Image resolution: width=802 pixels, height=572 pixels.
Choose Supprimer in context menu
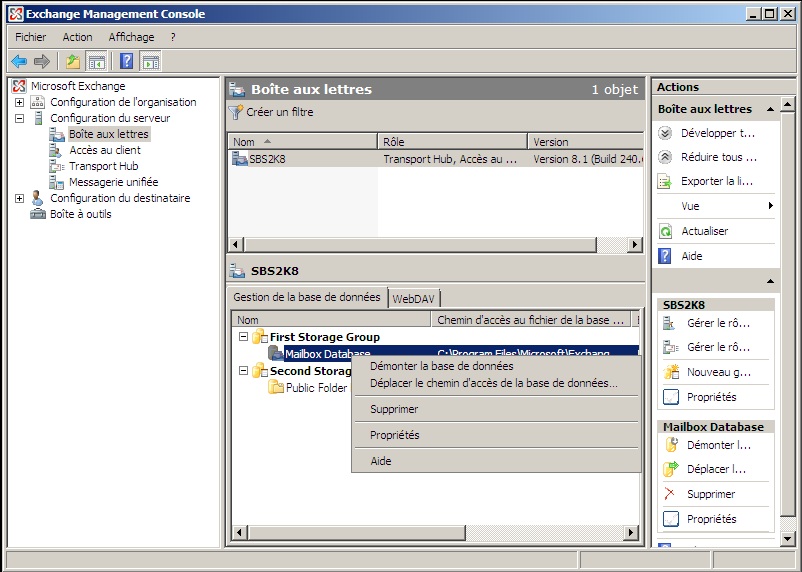coord(394,409)
